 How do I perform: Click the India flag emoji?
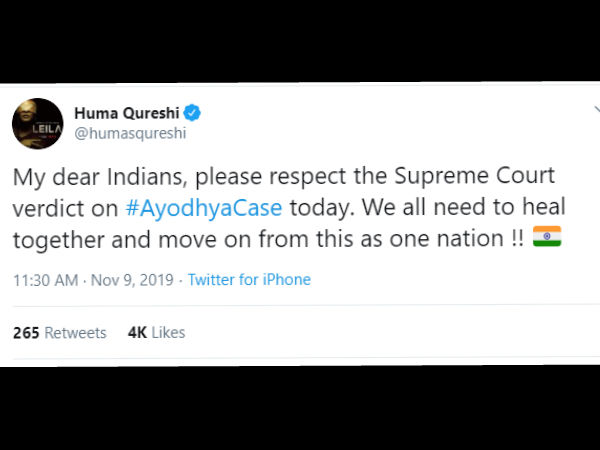pyautogui.click(x=547, y=236)
